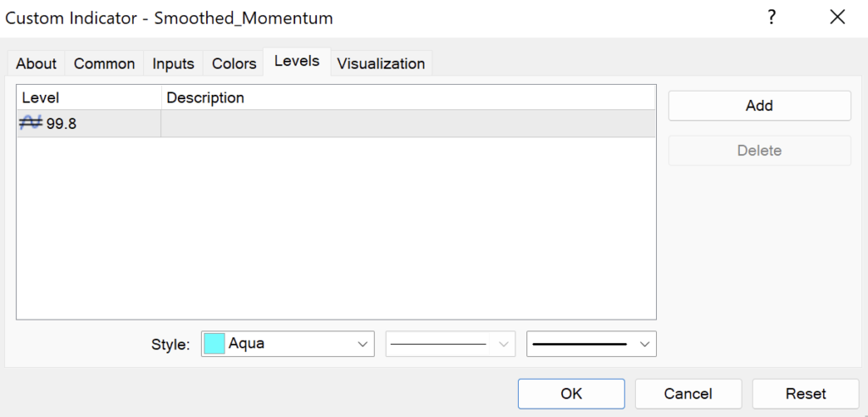Cancel the indicator dialog
The height and width of the screenshot is (417, 868).
(687, 393)
